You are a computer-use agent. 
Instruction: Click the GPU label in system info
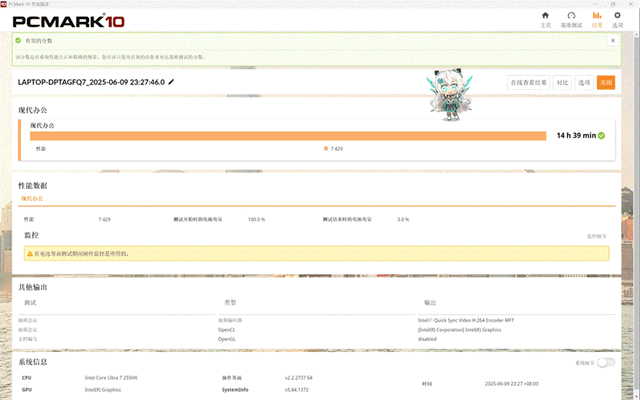27,390
